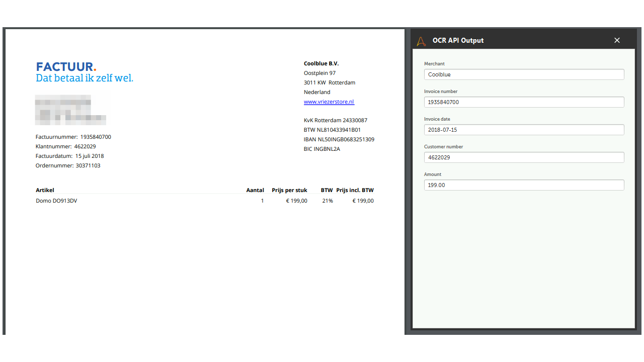The height and width of the screenshot is (362, 644).
Task: Click the Customer number input field
Action: click(524, 157)
